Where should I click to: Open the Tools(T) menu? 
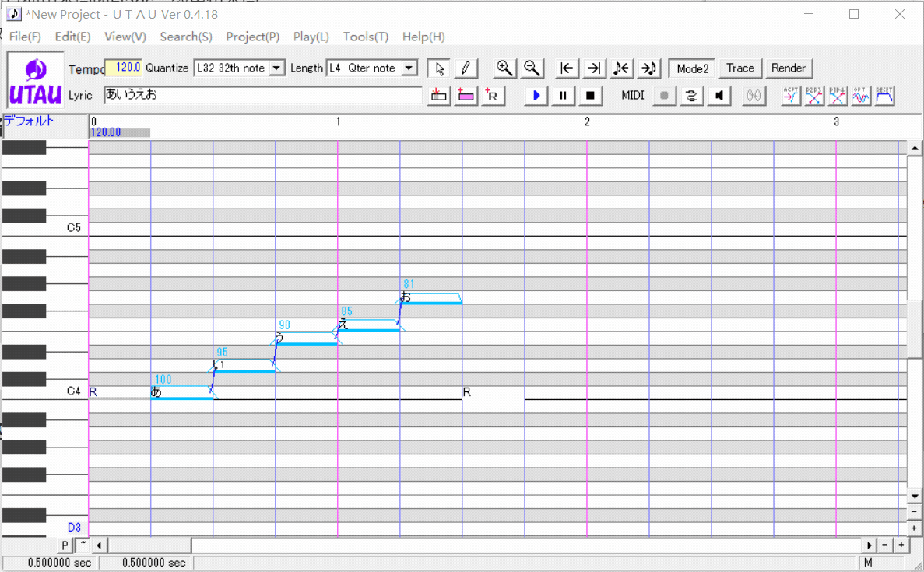coord(365,37)
